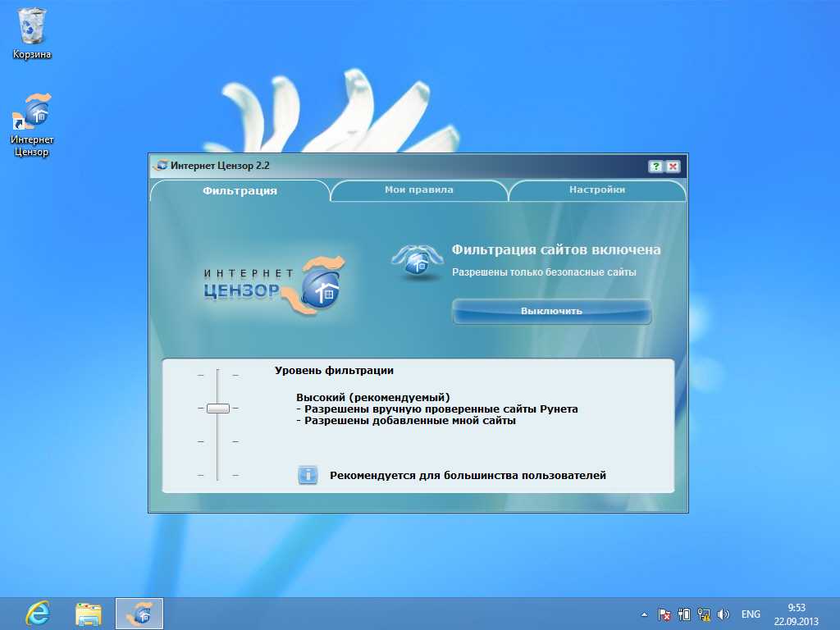Image resolution: width=840 pixels, height=630 pixels.
Task: Click the blue info icon near recommendation
Action: tap(308, 475)
